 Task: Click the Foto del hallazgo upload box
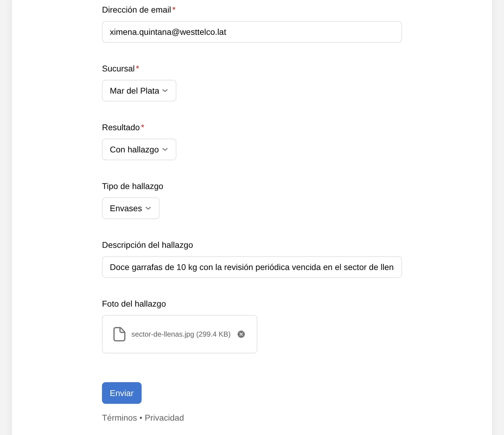pos(180,334)
